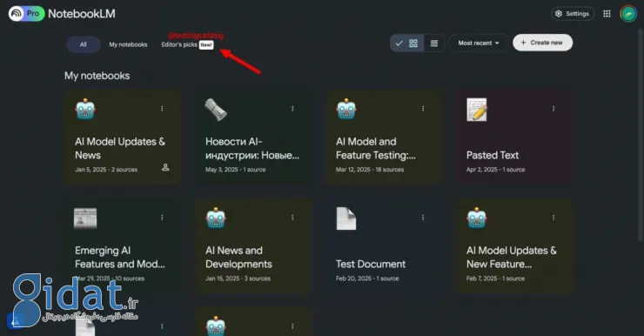Click 'Feb 20, 2025 · 1 source' text
The height and width of the screenshot is (336, 644).
[x=367, y=279]
